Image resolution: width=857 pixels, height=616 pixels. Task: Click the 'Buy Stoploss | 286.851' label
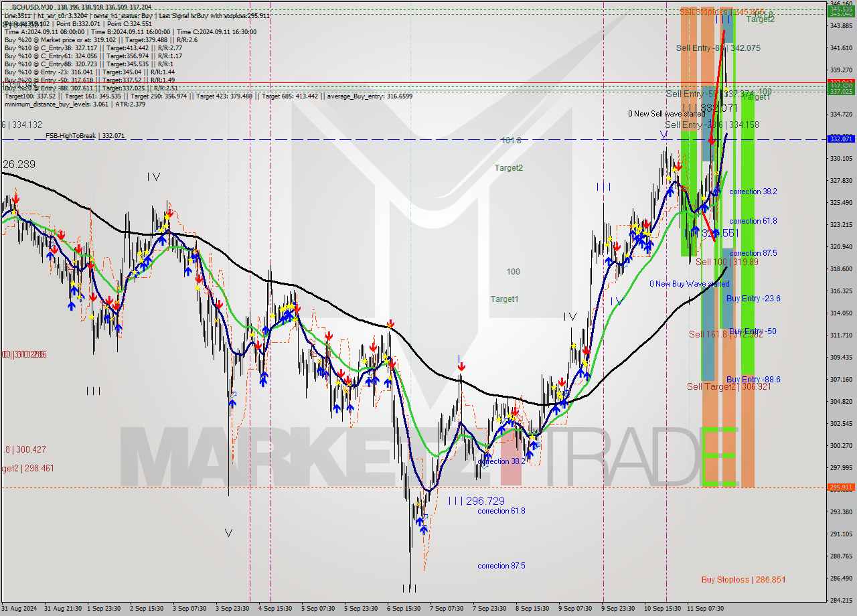[743, 580]
